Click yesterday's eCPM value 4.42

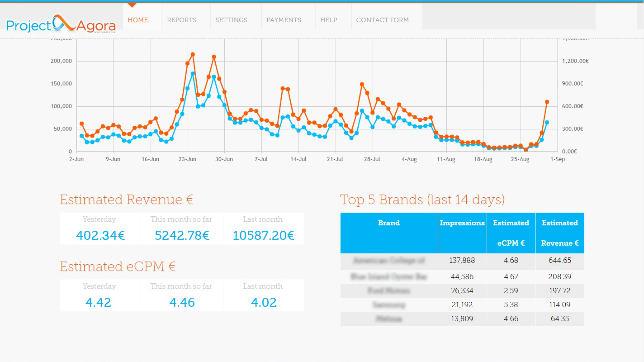pyautogui.click(x=98, y=303)
